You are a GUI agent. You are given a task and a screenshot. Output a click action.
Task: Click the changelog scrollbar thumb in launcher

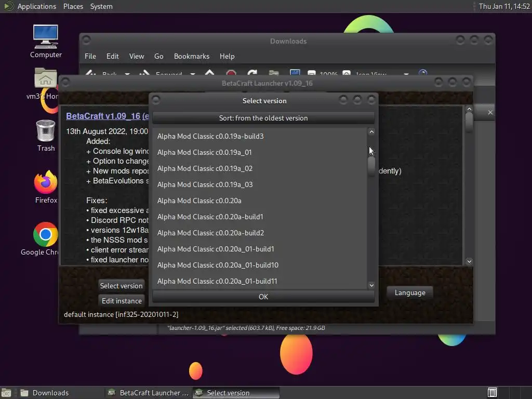pos(469,122)
